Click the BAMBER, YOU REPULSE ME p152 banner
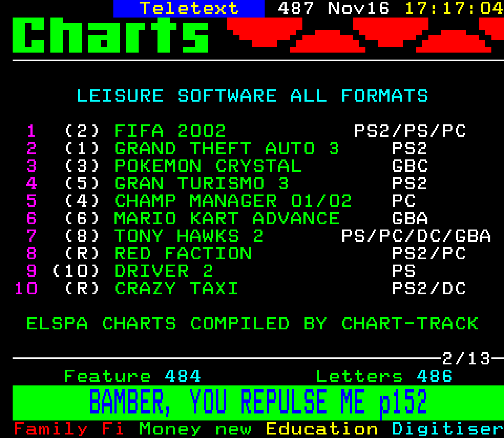 (x=258, y=403)
